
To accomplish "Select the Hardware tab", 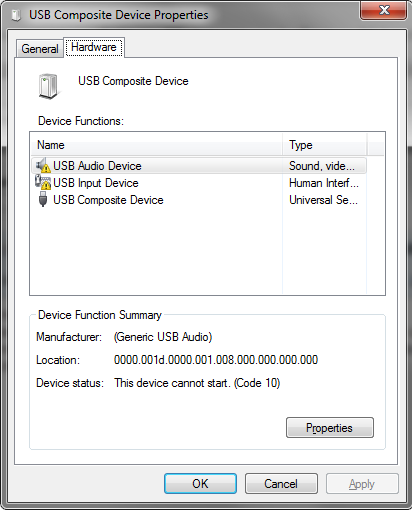I will click(x=94, y=47).
